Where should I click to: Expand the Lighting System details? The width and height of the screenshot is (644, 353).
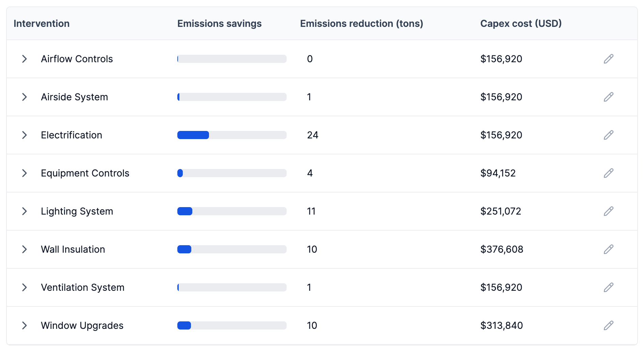tap(25, 211)
